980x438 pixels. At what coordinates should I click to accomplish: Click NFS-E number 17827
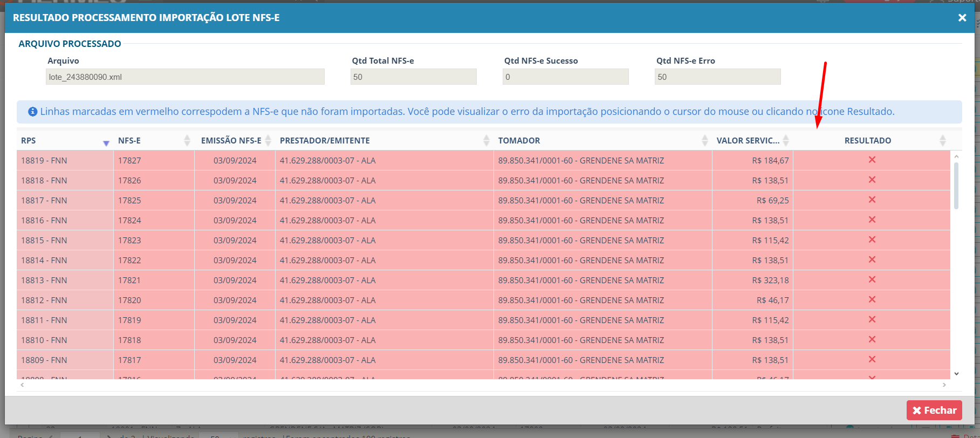point(129,160)
